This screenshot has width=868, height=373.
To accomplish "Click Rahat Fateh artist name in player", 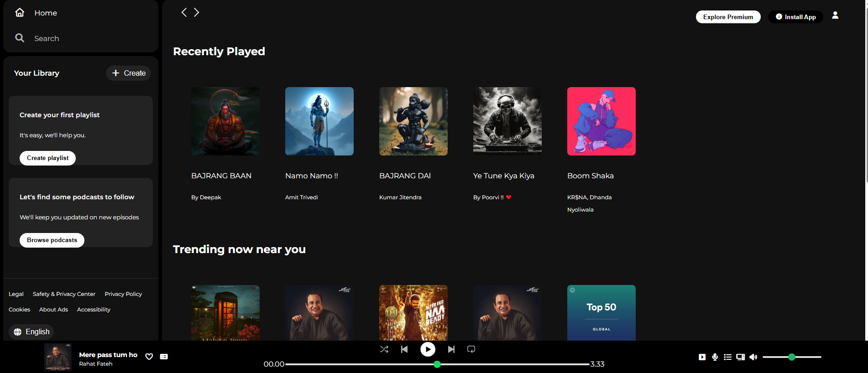I will point(96,364).
